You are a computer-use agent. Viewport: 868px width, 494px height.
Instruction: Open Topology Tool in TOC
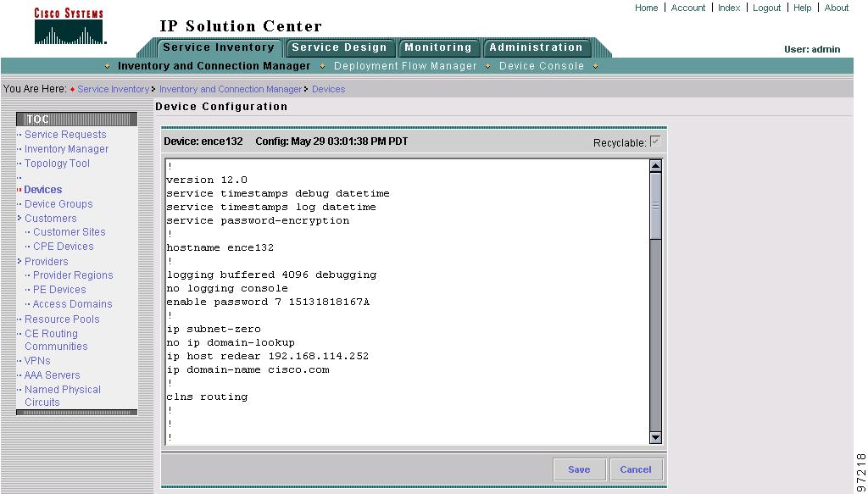click(57, 164)
